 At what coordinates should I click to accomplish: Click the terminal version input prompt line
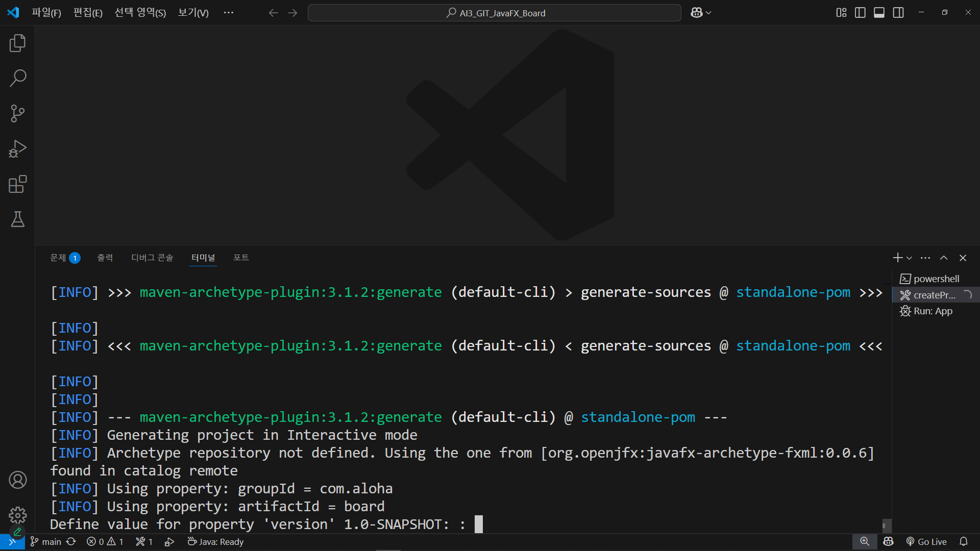pyautogui.click(x=266, y=524)
